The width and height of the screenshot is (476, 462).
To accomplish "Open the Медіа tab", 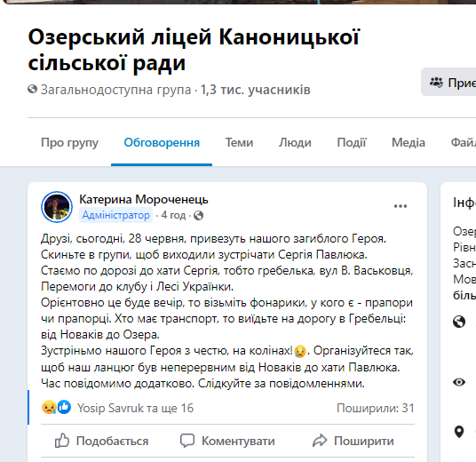I will (409, 142).
